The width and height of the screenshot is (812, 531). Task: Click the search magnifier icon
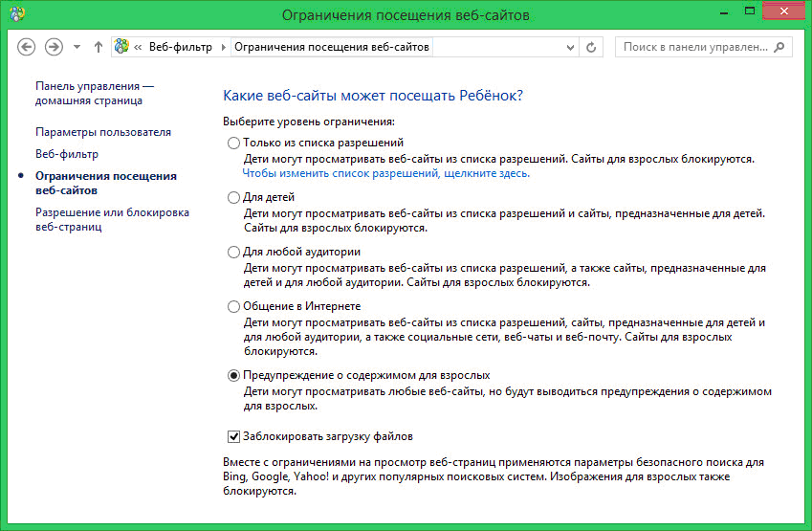tap(779, 47)
